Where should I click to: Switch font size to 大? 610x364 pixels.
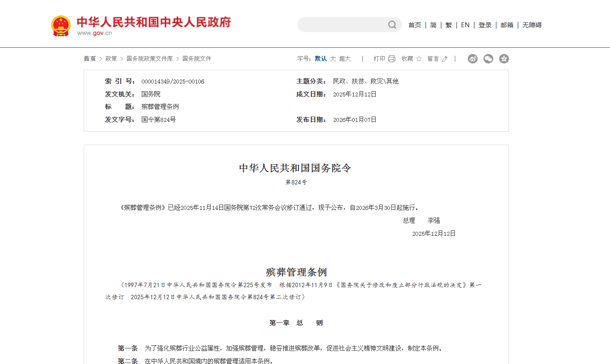(333, 59)
